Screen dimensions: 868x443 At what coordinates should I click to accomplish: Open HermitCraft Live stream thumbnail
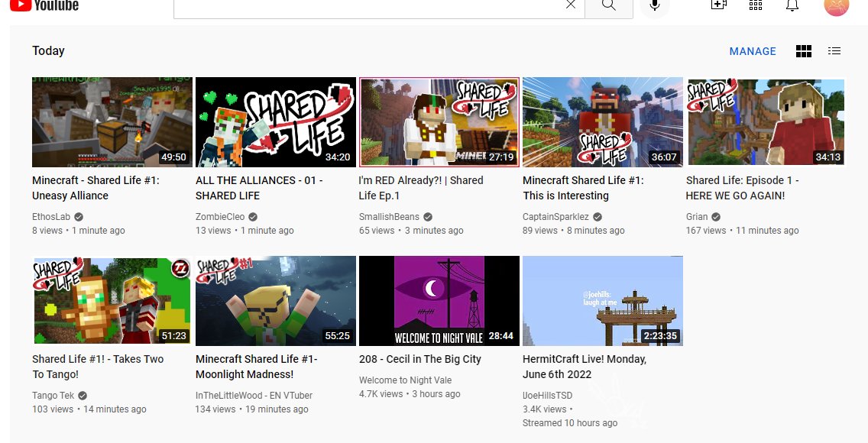(x=603, y=301)
